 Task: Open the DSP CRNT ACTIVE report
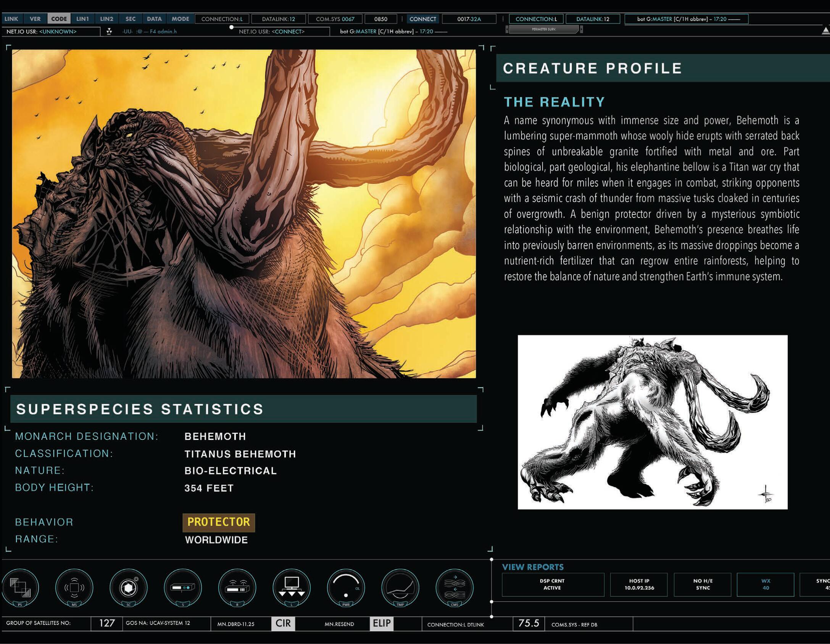(553, 584)
